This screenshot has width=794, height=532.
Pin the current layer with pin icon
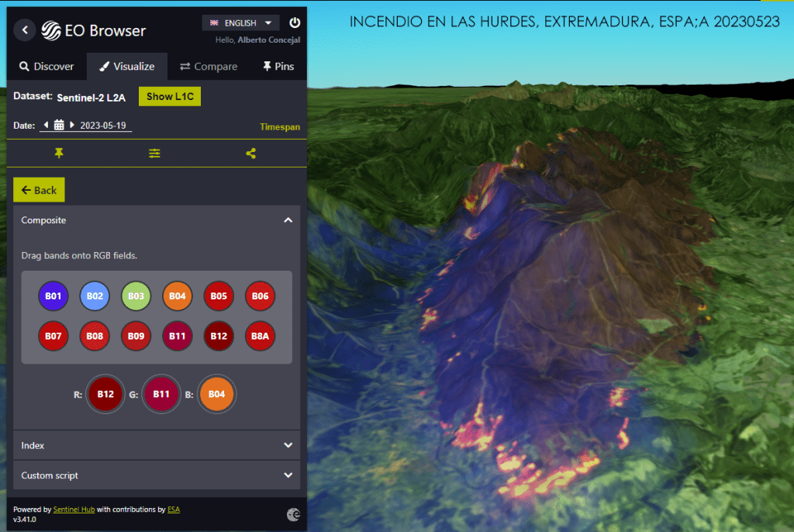pyautogui.click(x=59, y=154)
